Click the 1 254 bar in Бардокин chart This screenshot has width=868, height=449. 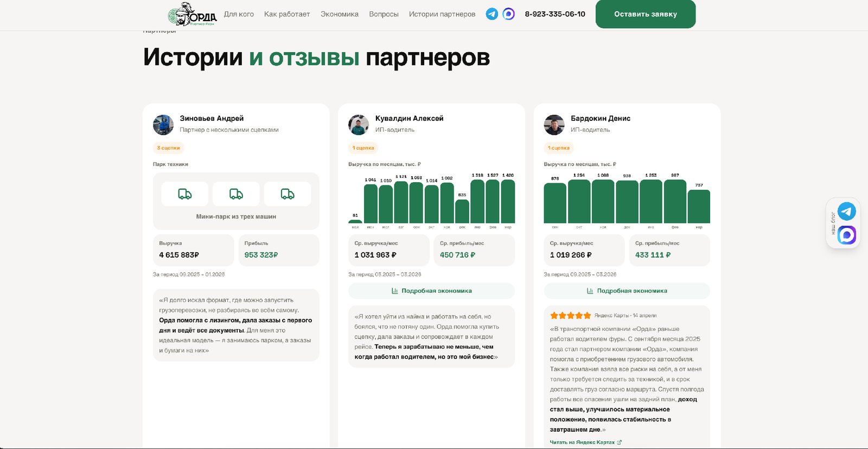(579, 201)
